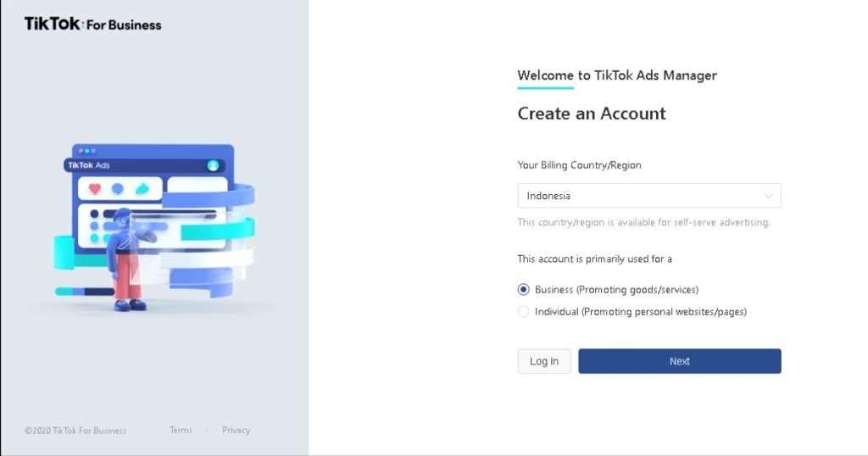
Task: Click the chevron arrow in the Indonesia selector
Action: tap(769, 196)
